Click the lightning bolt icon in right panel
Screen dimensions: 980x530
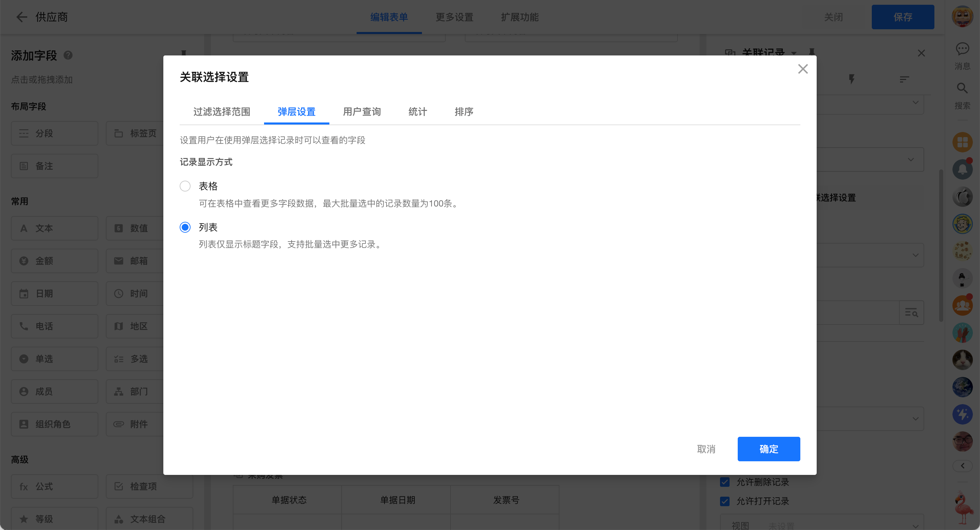[852, 79]
